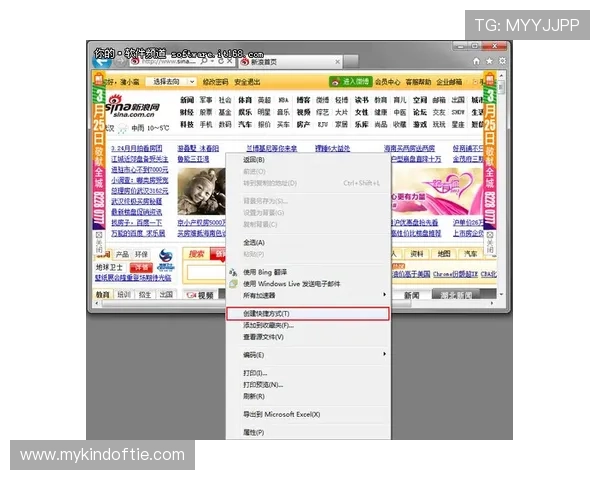
Task: Click the IE back arrow button
Action: pyautogui.click(x=101, y=61)
